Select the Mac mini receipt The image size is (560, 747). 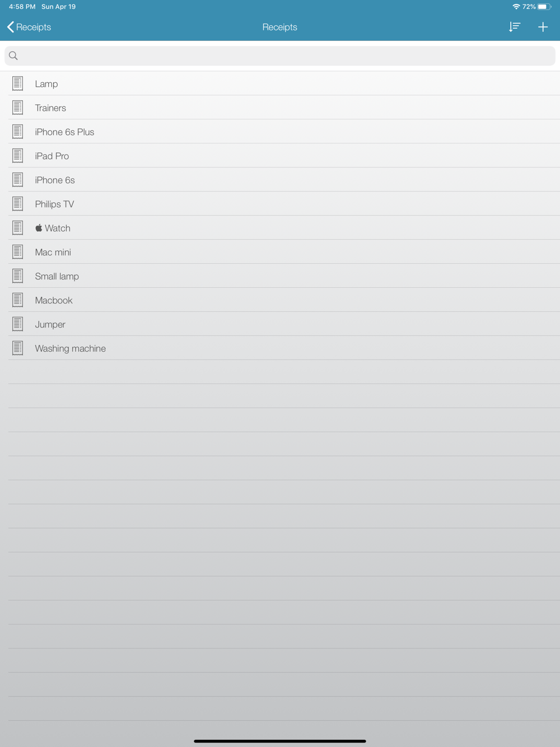(x=284, y=252)
